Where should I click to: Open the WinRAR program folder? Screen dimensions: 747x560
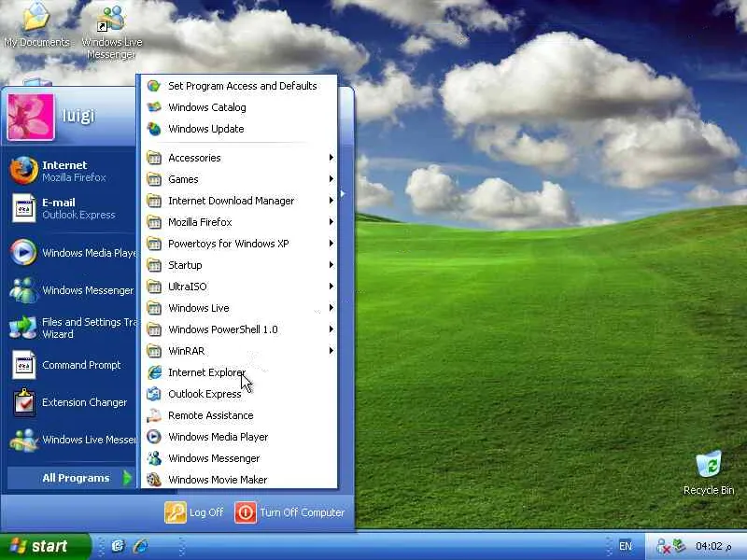[x=240, y=351]
